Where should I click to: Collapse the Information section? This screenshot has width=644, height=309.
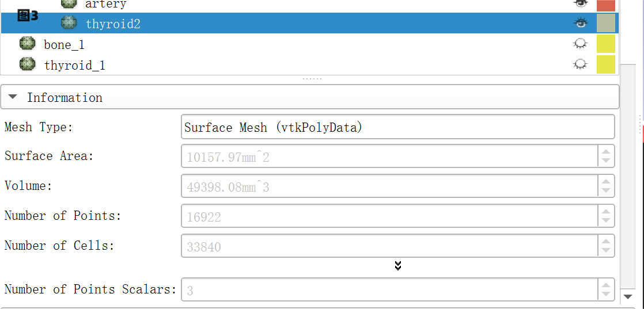[13, 97]
